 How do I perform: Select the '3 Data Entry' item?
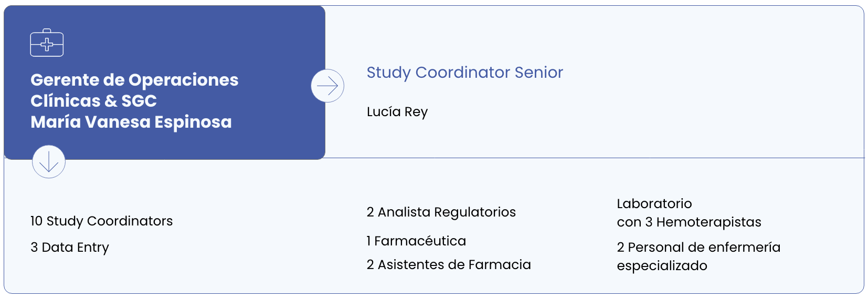click(x=70, y=247)
